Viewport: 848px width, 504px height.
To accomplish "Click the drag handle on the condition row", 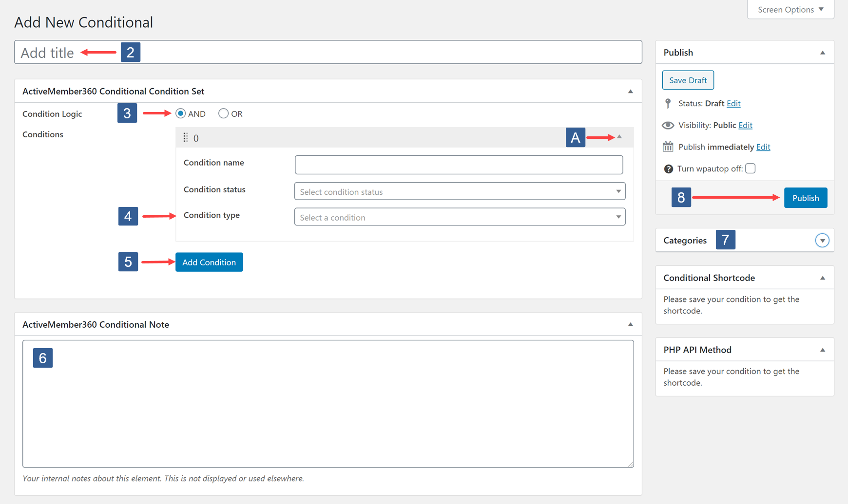I will (186, 137).
